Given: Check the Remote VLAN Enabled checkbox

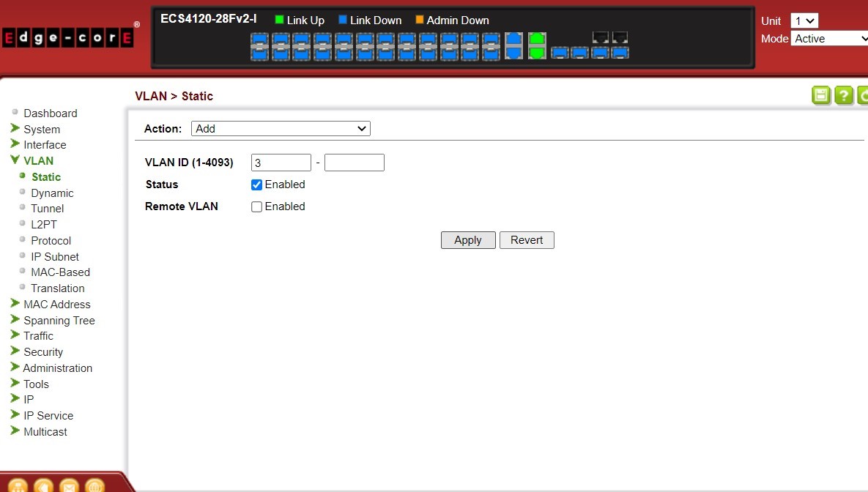Looking at the screenshot, I should click(256, 206).
